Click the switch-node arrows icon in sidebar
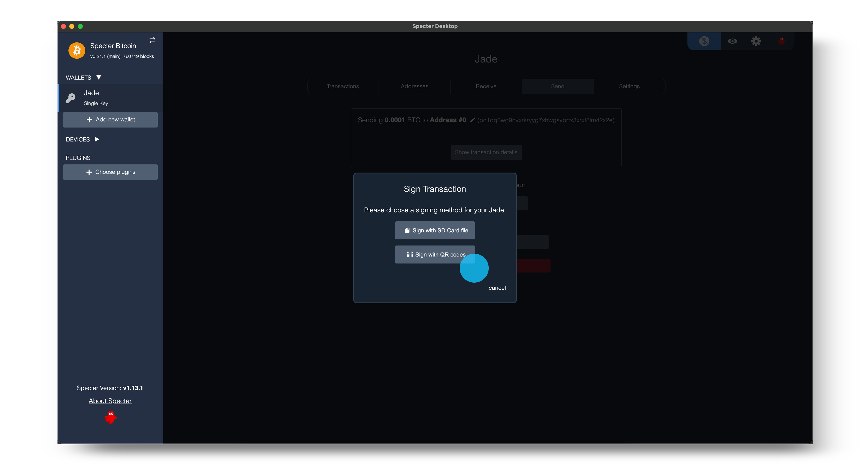This screenshot has height=467, width=868. click(152, 40)
